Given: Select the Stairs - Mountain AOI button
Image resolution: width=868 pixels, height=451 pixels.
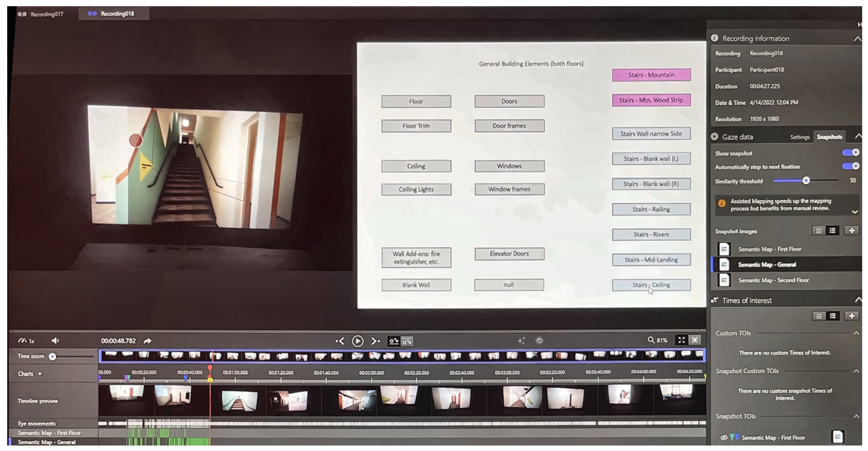Looking at the screenshot, I should pyautogui.click(x=651, y=75).
